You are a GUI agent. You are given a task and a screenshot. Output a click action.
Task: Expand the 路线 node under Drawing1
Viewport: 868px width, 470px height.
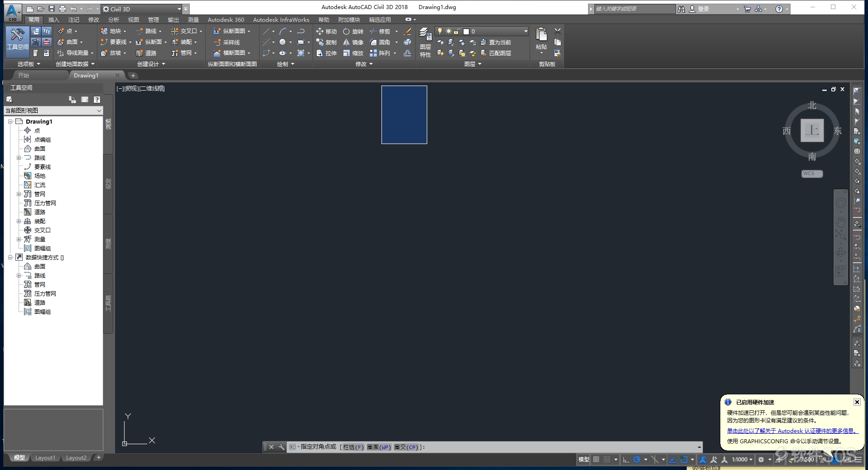(x=19, y=158)
